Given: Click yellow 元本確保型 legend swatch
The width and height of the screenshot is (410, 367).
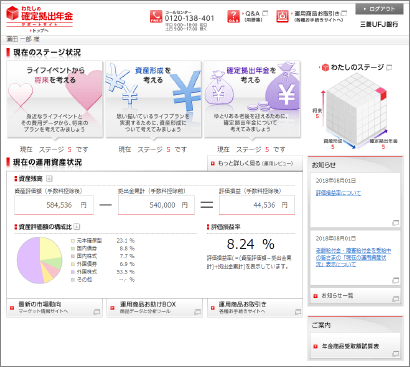Looking at the screenshot, I should coord(73,241).
